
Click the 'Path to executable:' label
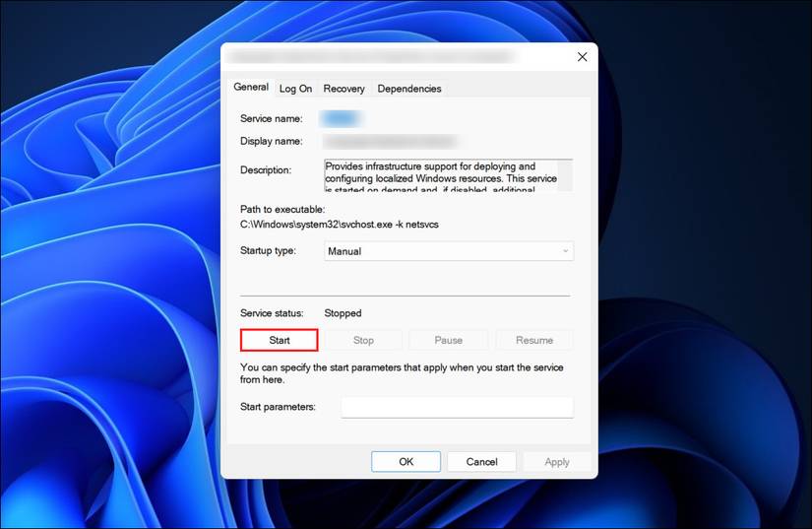pos(282,209)
